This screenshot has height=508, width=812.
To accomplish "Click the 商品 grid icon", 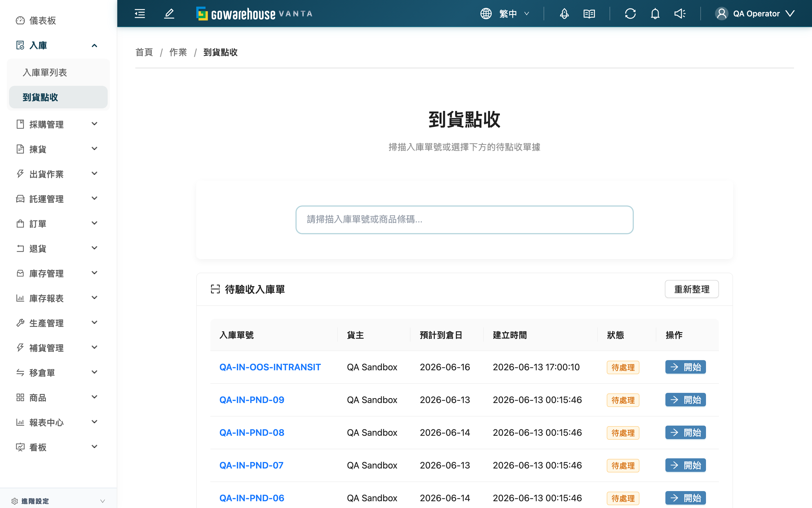I will 20,397.
